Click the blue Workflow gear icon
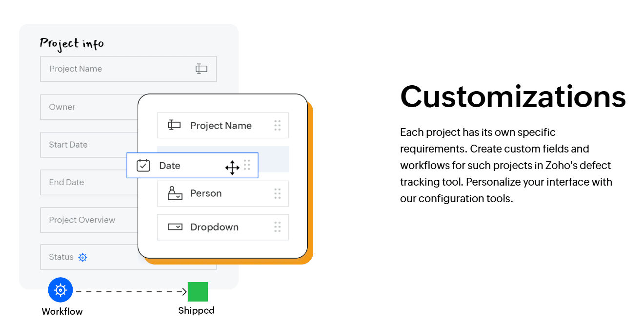Image resolution: width=644 pixels, height=322 pixels. (60, 290)
